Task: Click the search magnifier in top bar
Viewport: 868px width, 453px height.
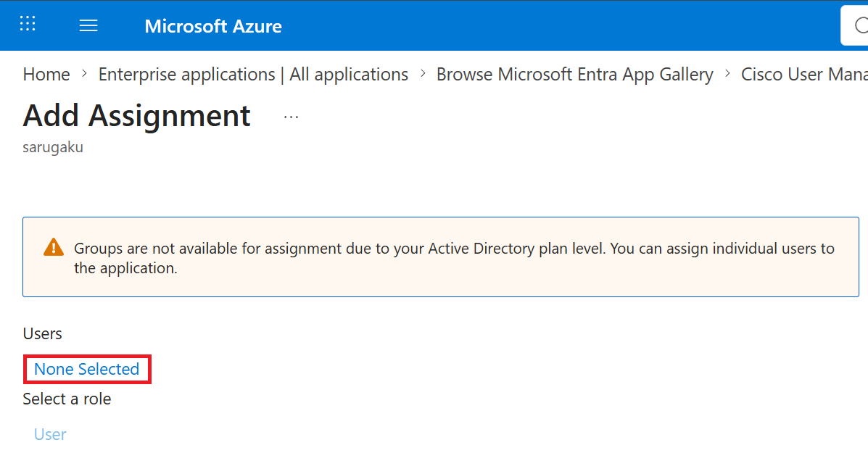Action: 860,25
